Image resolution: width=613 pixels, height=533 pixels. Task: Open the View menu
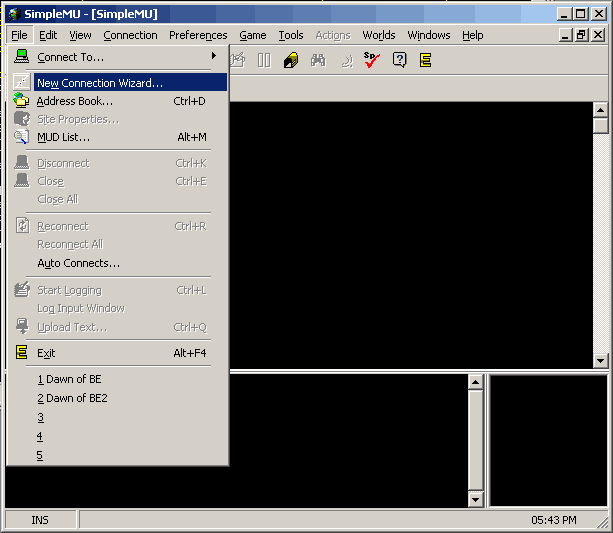[80, 35]
